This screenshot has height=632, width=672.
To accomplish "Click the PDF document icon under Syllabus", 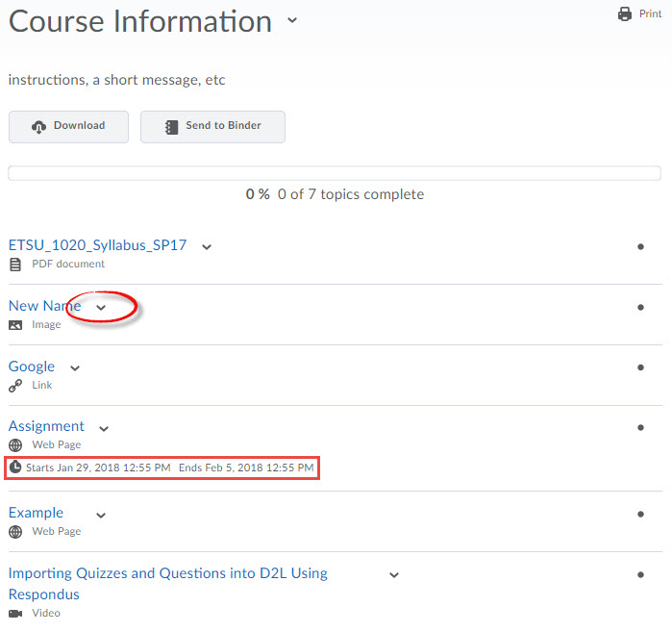I will (15, 265).
